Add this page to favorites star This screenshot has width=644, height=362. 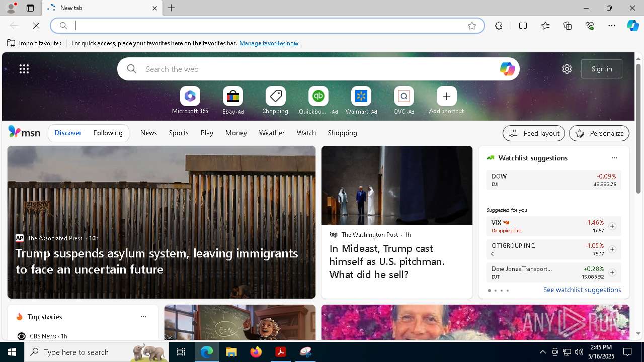click(x=472, y=26)
